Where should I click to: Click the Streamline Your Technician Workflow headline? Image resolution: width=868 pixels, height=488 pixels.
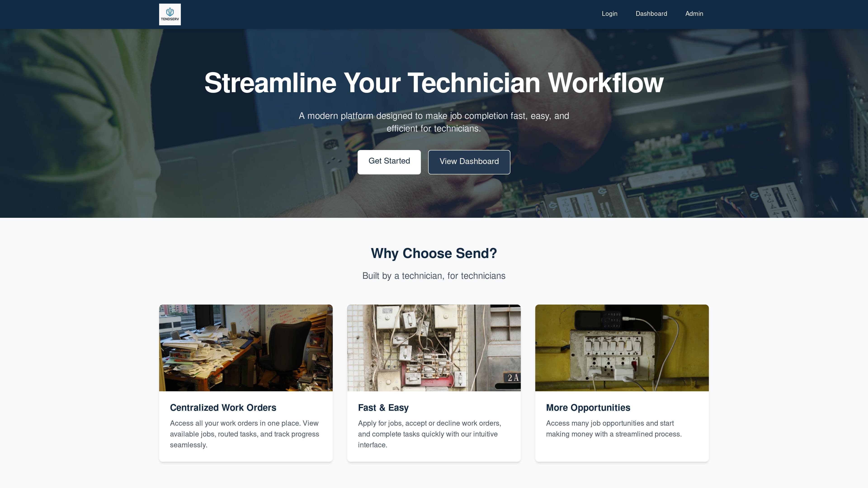tap(434, 83)
